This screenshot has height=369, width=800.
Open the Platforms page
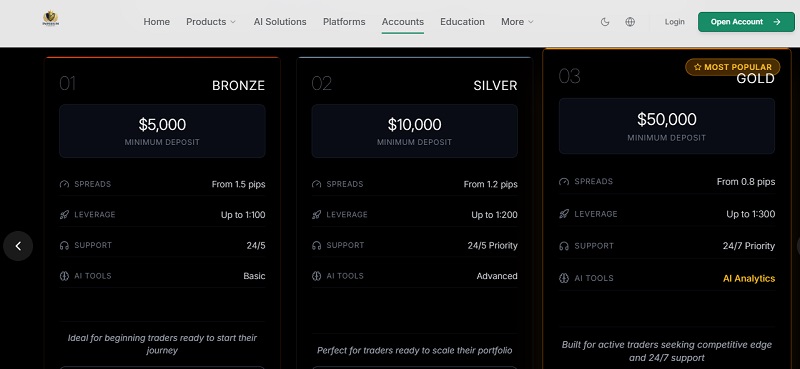(x=344, y=22)
